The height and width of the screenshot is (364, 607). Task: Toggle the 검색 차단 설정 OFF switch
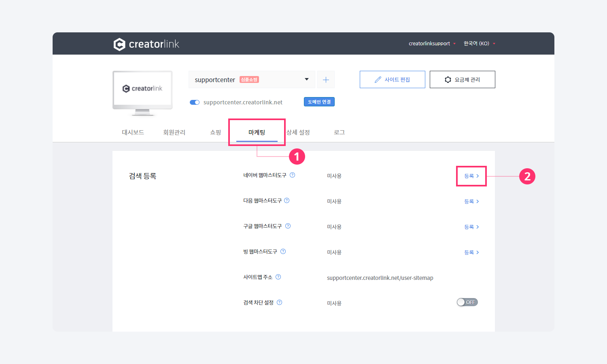click(467, 302)
